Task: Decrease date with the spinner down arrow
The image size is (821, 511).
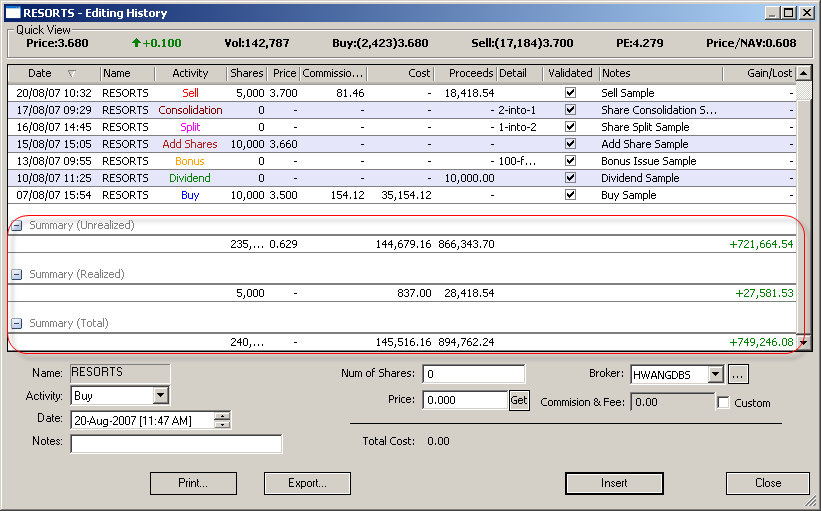Action: [223, 424]
